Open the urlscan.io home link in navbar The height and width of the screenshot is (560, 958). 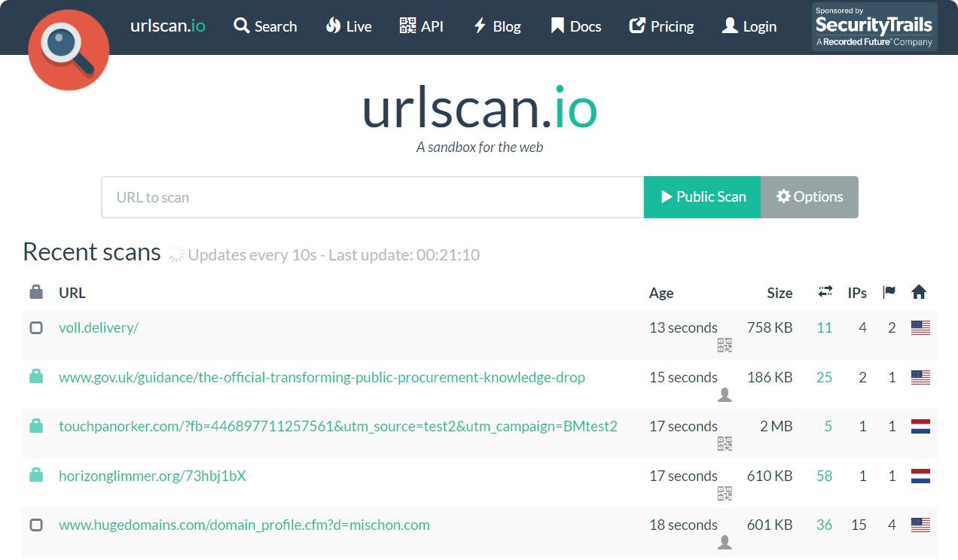click(x=168, y=26)
